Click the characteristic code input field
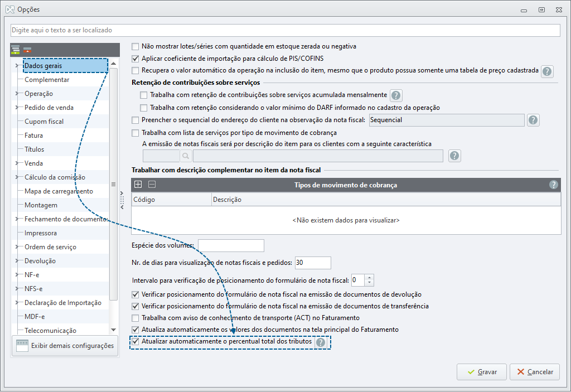This screenshot has height=392, width=571. point(161,156)
